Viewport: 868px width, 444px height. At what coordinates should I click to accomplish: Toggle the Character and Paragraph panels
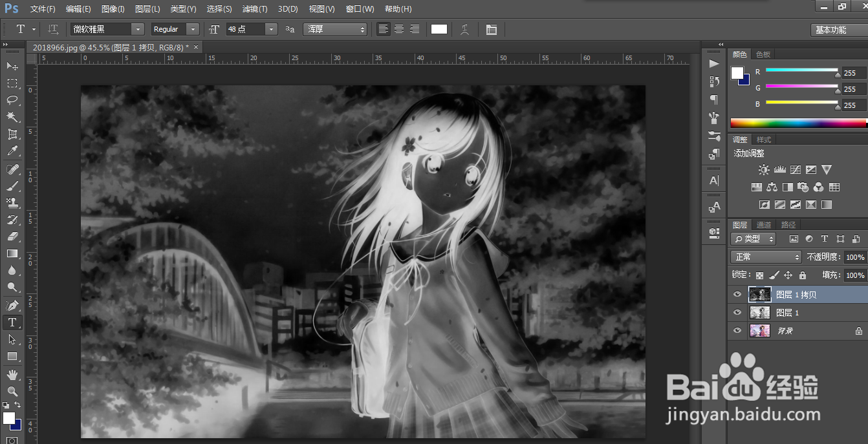pos(492,29)
